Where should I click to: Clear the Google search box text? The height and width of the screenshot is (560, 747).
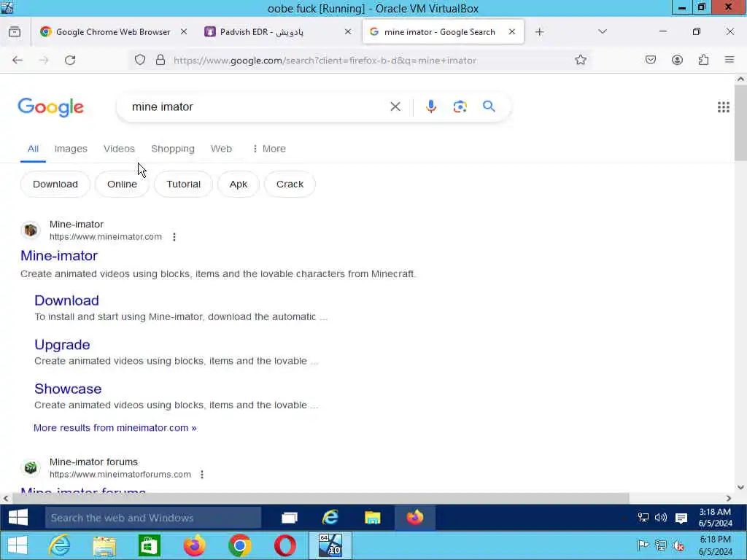point(395,106)
